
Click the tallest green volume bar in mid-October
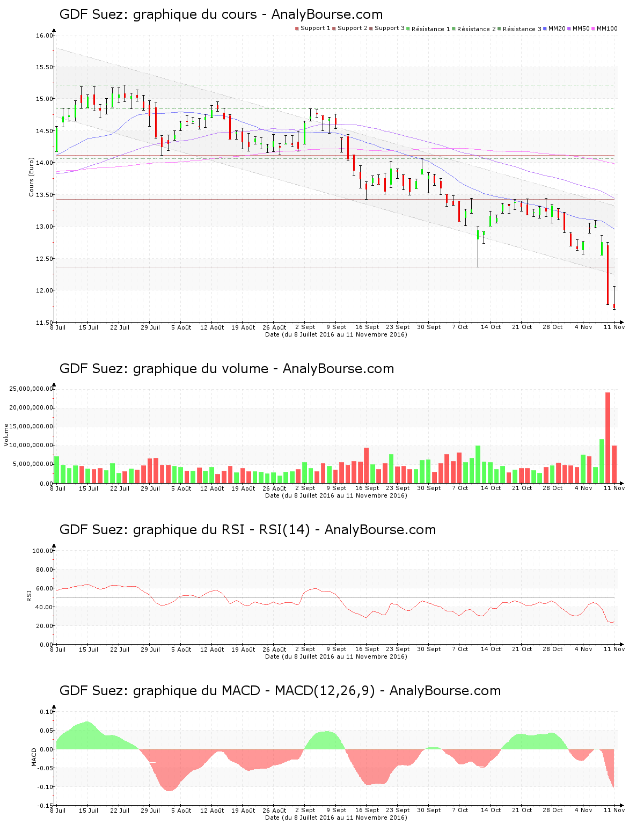(478, 464)
